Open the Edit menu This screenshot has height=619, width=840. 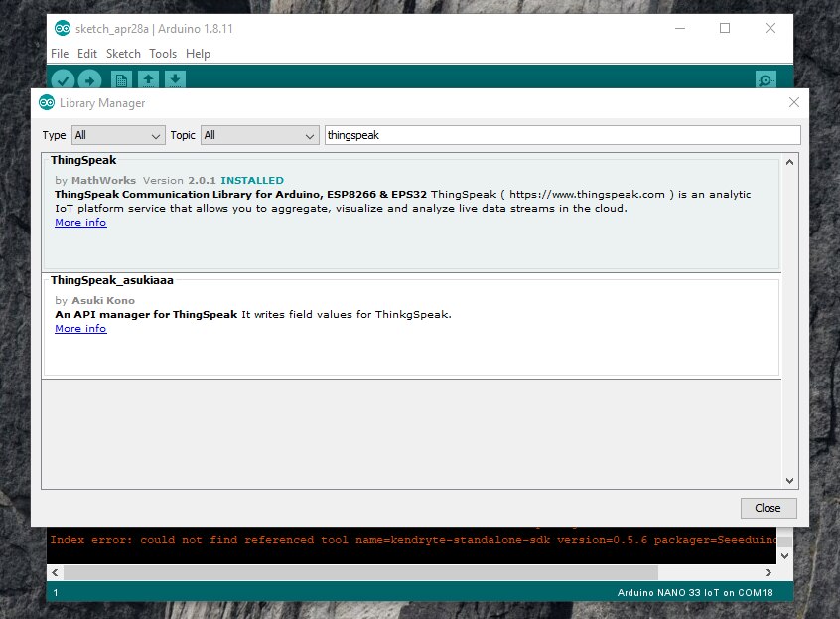click(87, 54)
